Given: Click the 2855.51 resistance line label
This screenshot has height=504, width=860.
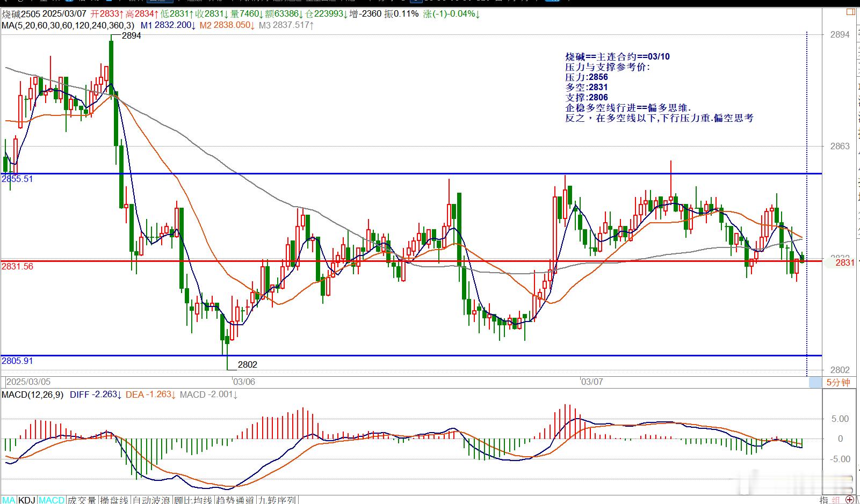Looking at the screenshot, I should point(17,179).
